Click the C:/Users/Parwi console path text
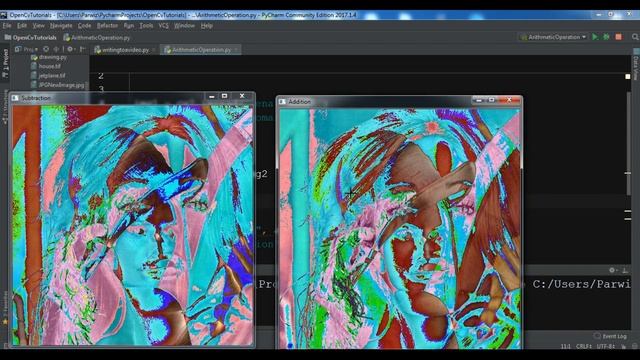Viewport: 640px width, 360px height. 581,284
